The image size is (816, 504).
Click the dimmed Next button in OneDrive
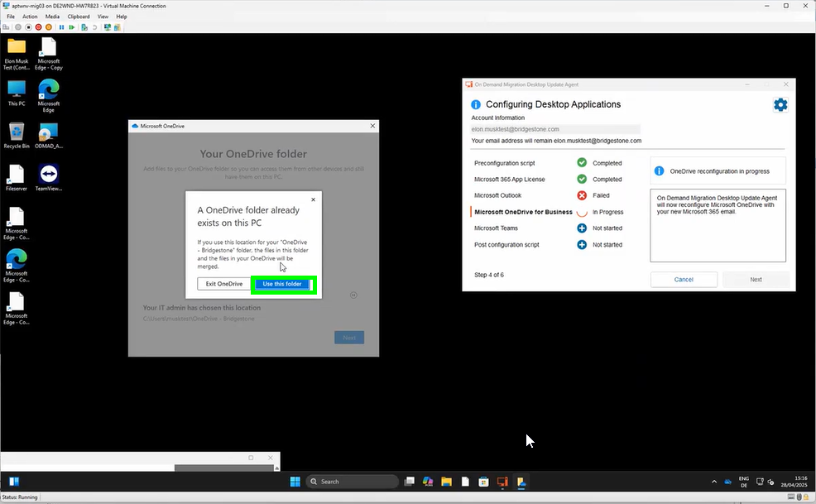(349, 338)
